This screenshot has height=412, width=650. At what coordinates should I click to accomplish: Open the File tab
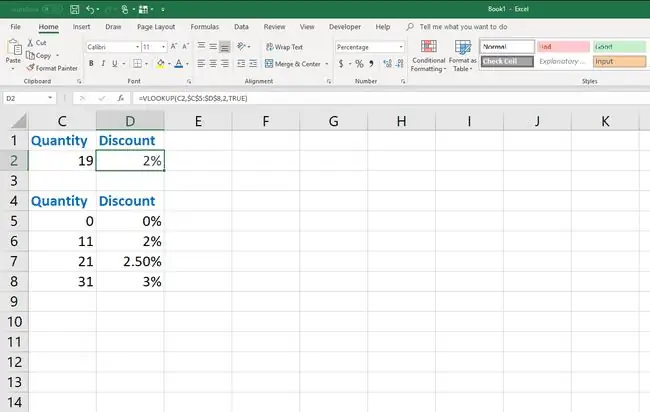tap(15, 27)
